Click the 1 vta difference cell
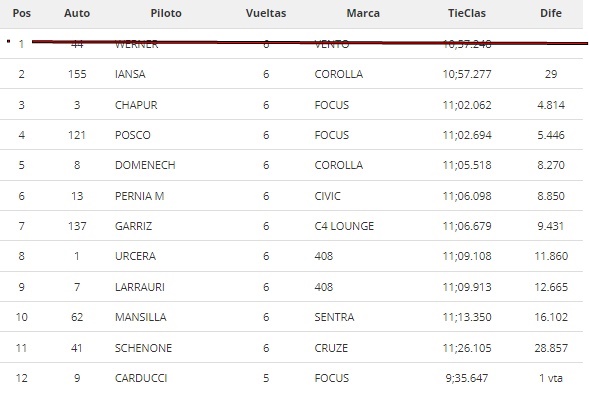Viewport: 589px width, 406px height. pos(551,378)
